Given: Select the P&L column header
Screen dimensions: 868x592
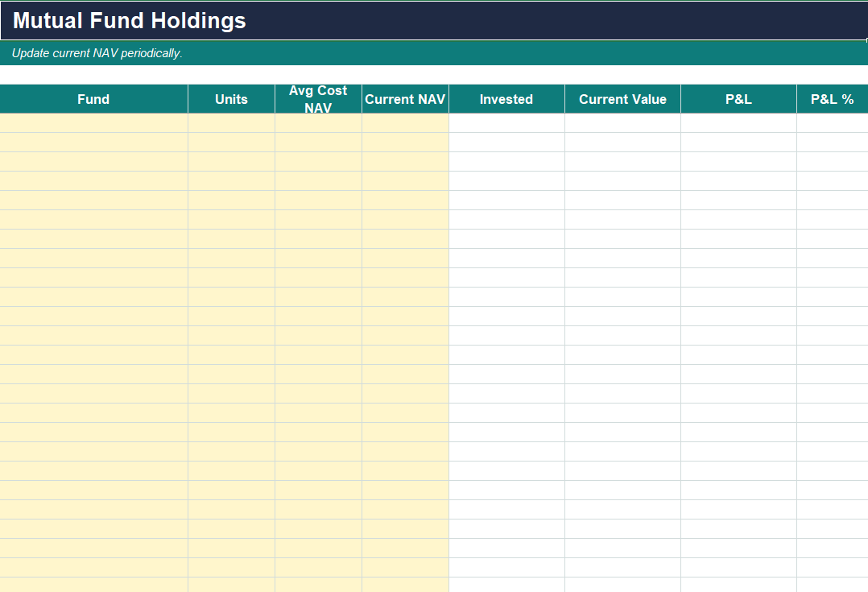Looking at the screenshot, I should click(738, 99).
